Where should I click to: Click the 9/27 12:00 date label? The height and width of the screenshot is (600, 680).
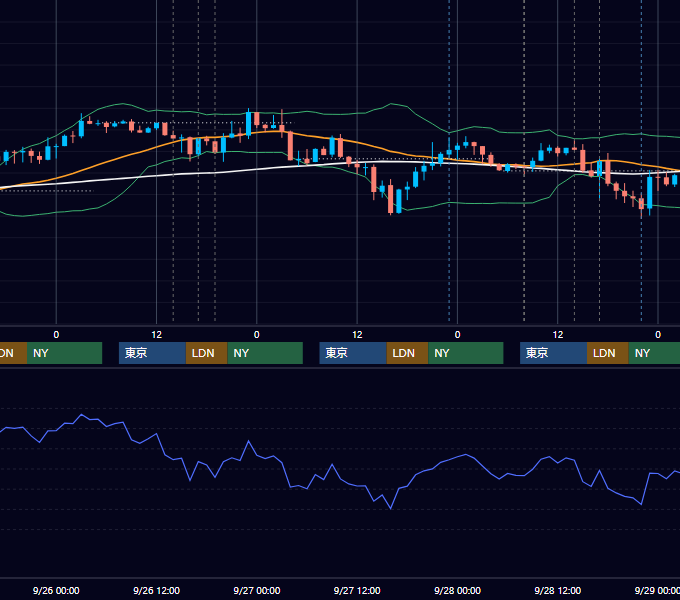(x=357, y=590)
